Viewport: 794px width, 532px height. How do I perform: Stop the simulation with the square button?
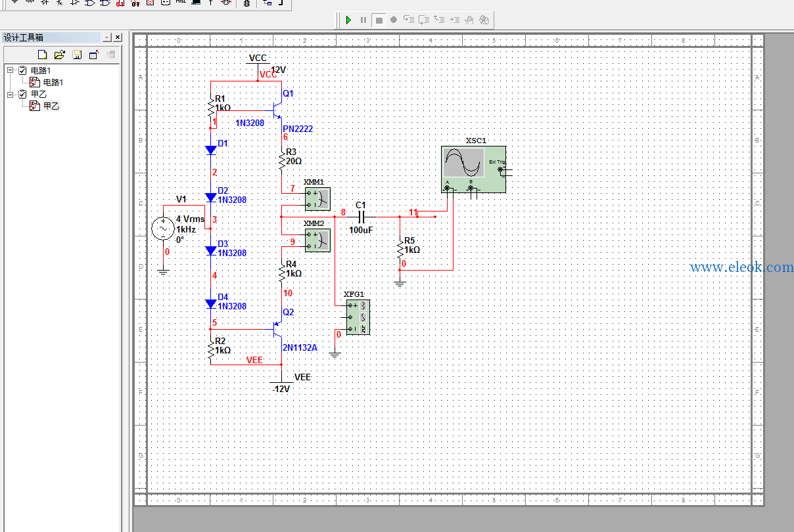(379, 20)
